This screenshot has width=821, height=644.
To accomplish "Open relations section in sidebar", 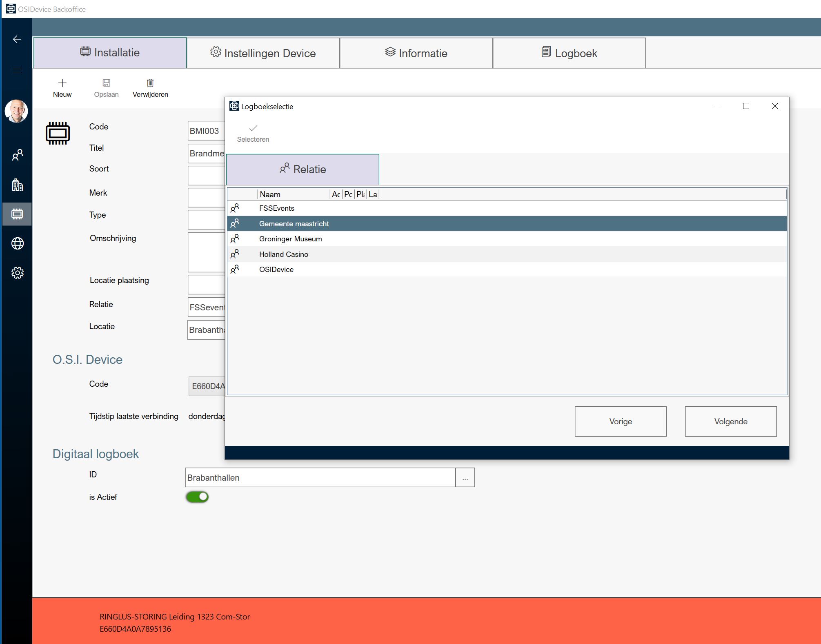I will (17, 155).
